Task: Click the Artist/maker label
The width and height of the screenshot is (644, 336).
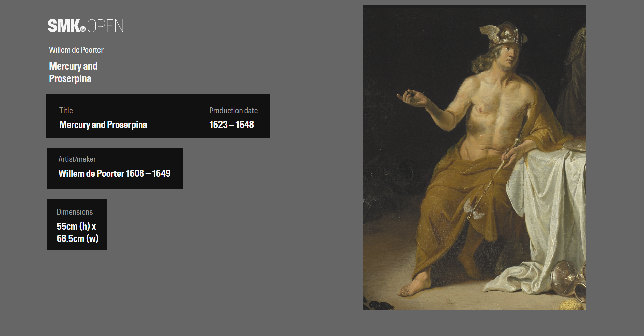Action: 77,159
